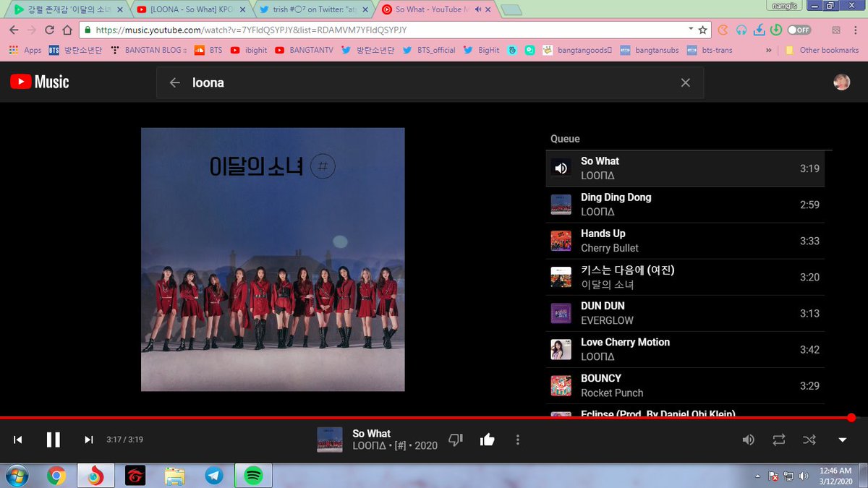The height and width of the screenshot is (488, 868).
Task: Open the Windows Start menu
Action: [x=16, y=476]
